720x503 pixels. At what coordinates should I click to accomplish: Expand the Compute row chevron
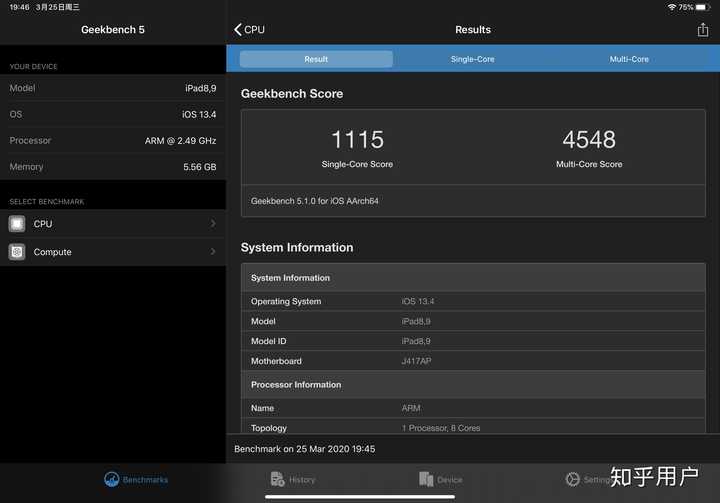[x=213, y=251]
